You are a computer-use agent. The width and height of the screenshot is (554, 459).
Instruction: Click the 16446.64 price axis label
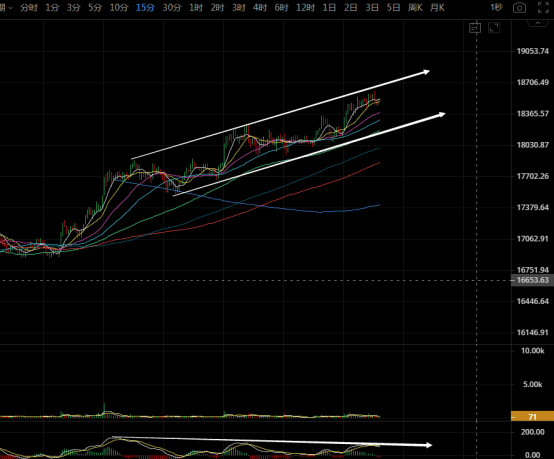click(533, 301)
